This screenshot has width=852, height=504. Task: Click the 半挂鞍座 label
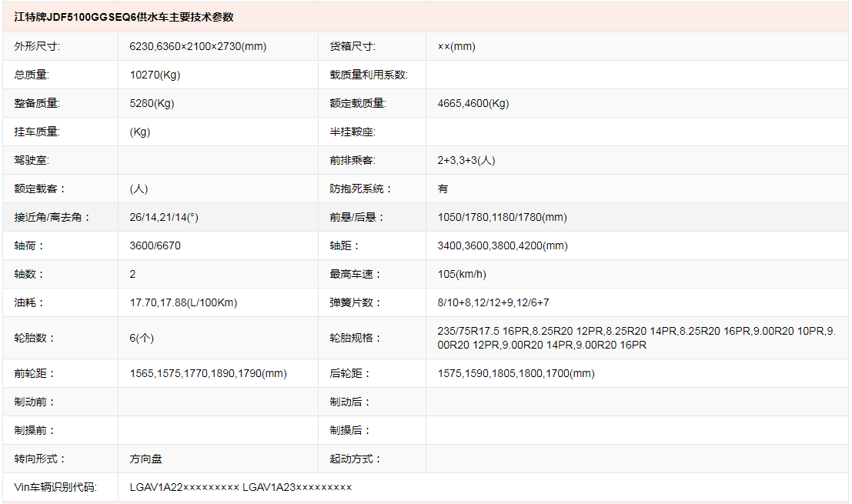point(352,132)
